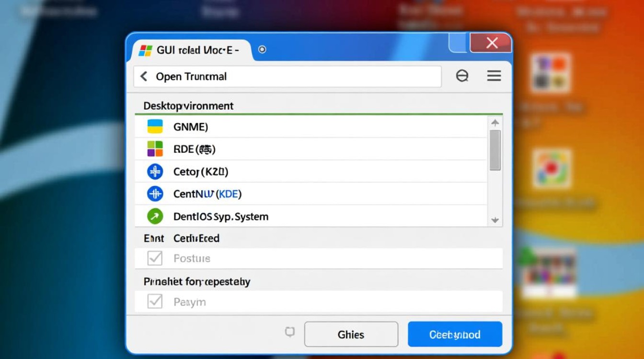Toggle the Posture checkbox
The height and width of the screenshot is (359, 644).
click(155, 258)
